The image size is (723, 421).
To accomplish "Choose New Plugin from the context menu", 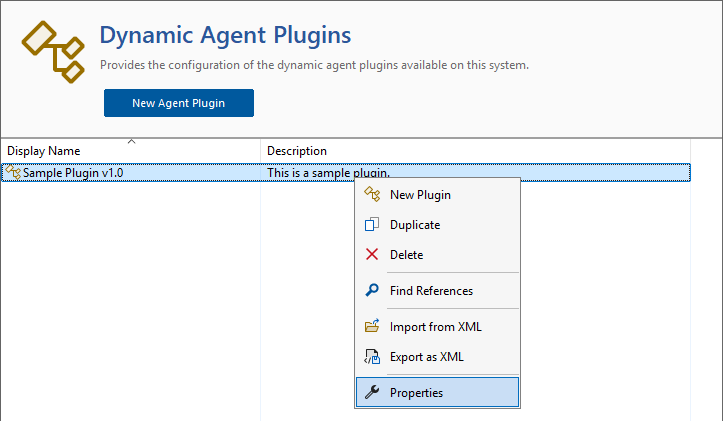I will [420, 195].
